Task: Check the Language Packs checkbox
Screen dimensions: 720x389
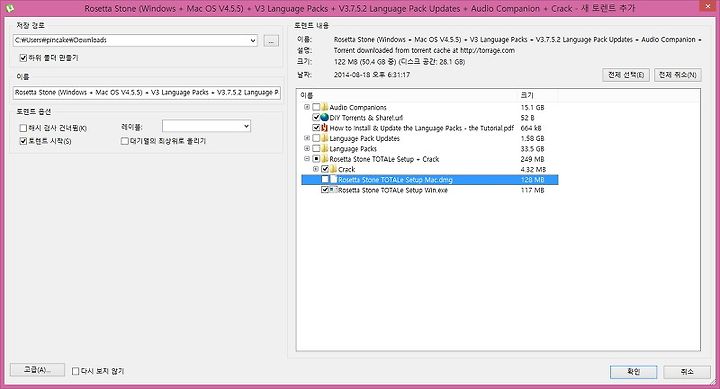Action: (x=316, y=149)
